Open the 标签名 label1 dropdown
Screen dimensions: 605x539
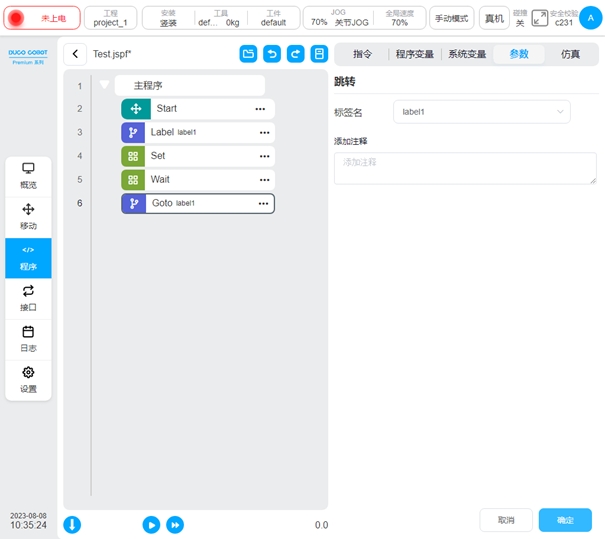click(481, 112)
